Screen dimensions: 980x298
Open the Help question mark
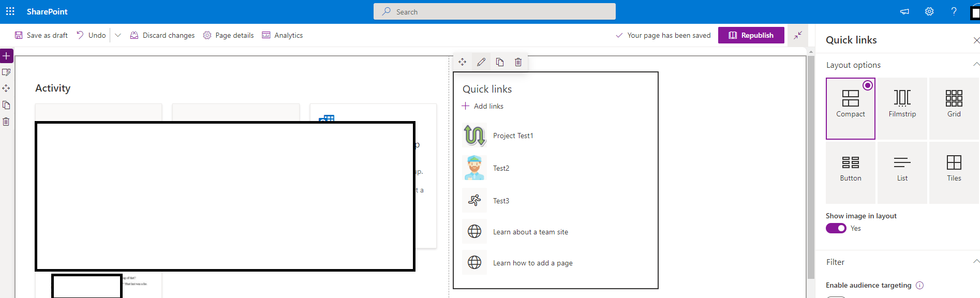coord(954,11)
